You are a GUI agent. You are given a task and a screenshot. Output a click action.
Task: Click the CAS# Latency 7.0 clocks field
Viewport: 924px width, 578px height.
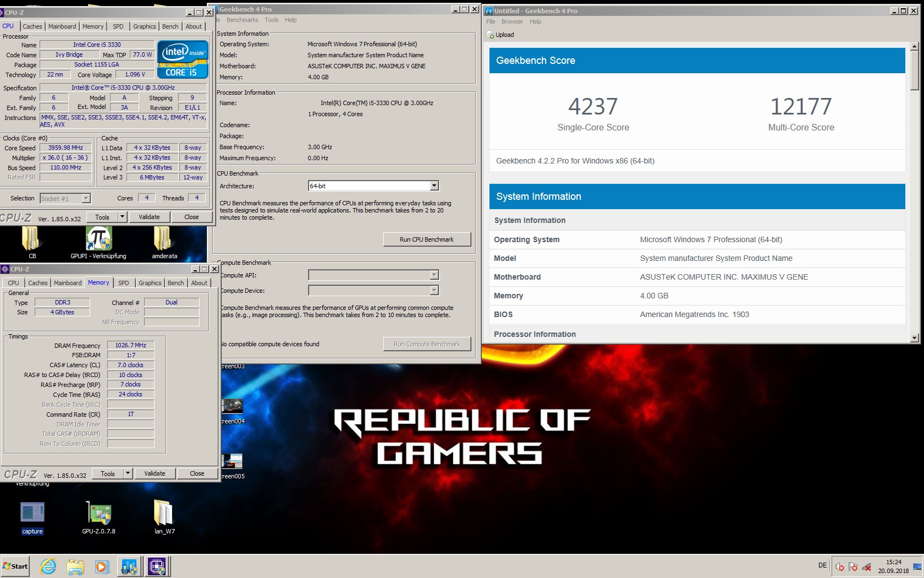click(130, 365)
